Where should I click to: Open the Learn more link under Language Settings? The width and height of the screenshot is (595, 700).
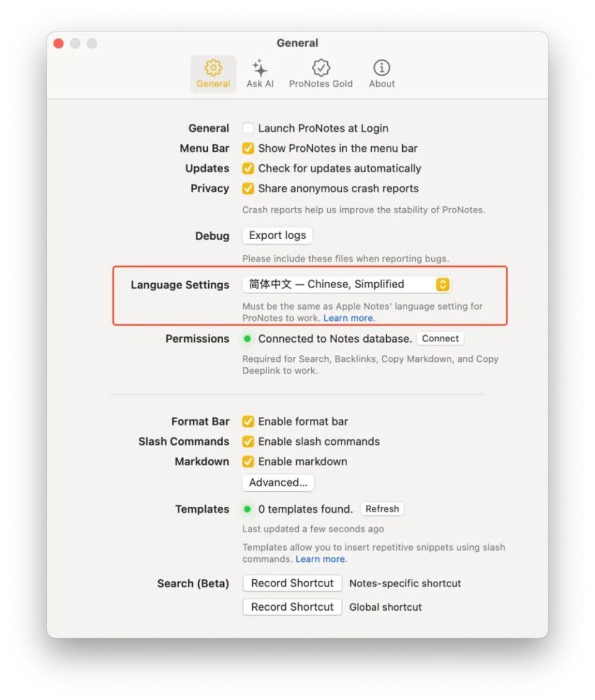349,318
